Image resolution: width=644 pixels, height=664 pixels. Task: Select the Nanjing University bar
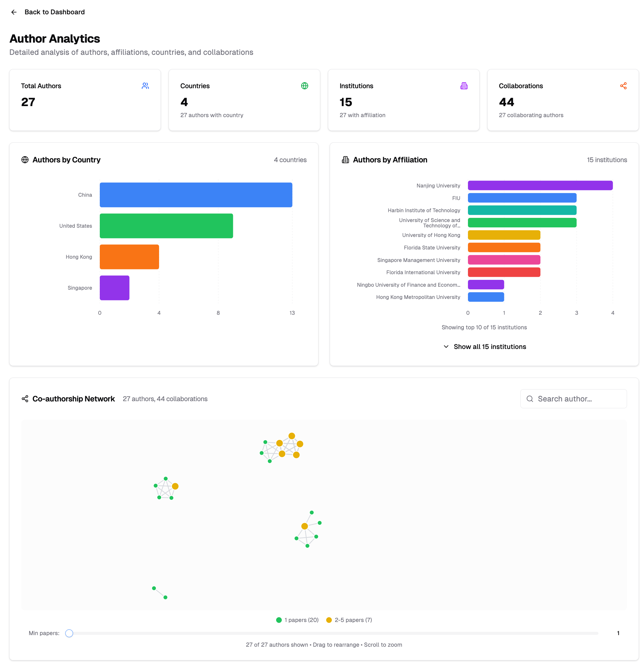pos(540,185)
